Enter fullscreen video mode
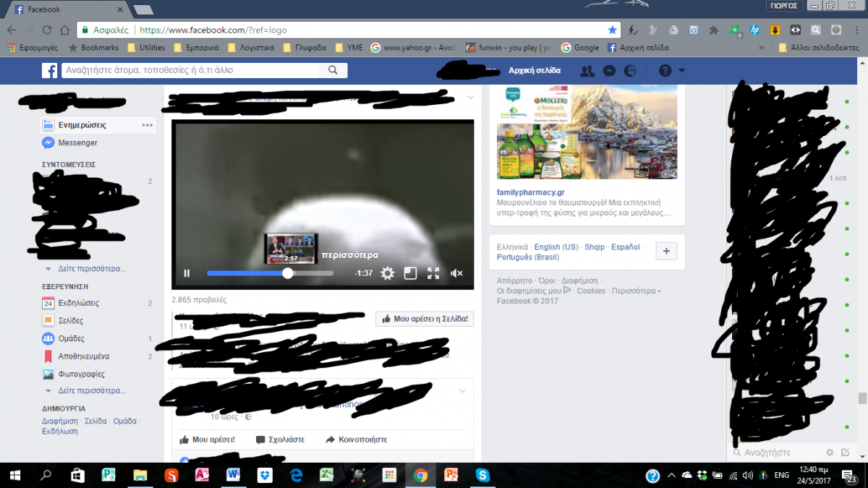The image size is (868, 488). click(x=433, y=273)
